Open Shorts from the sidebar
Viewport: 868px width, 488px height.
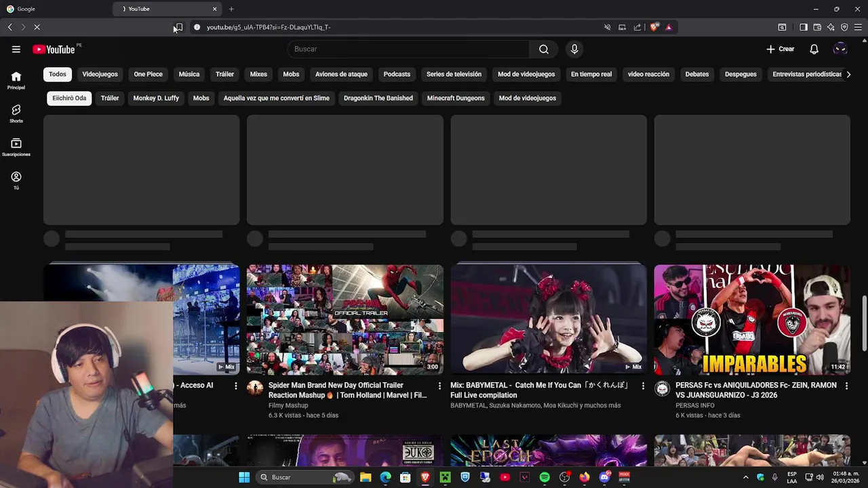coord(16,114)
